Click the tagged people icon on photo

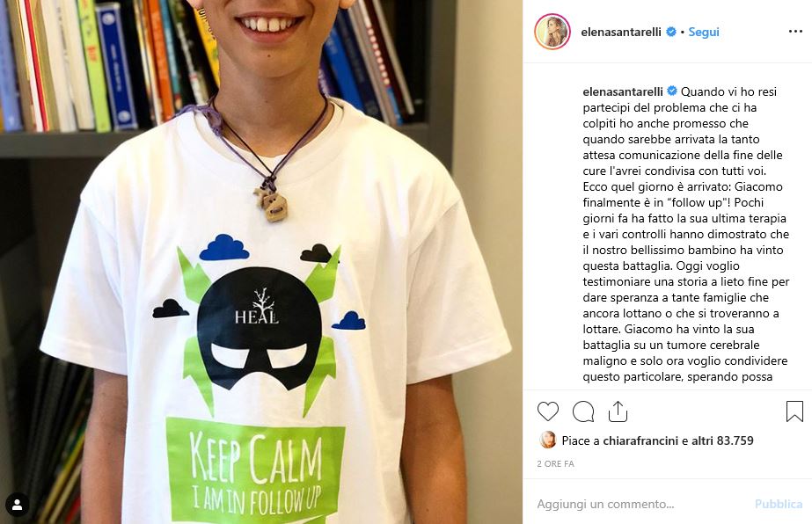[x=17, y=505]
